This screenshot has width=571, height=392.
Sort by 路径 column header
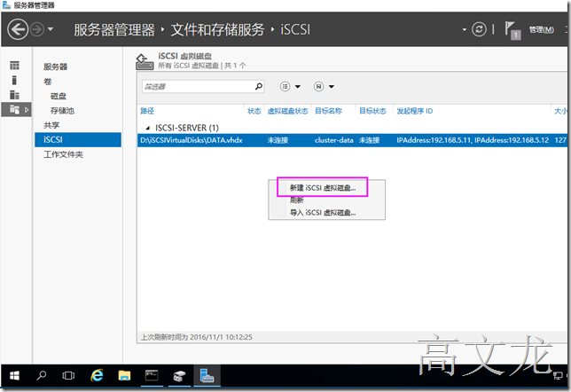click(x=147, y=111)
